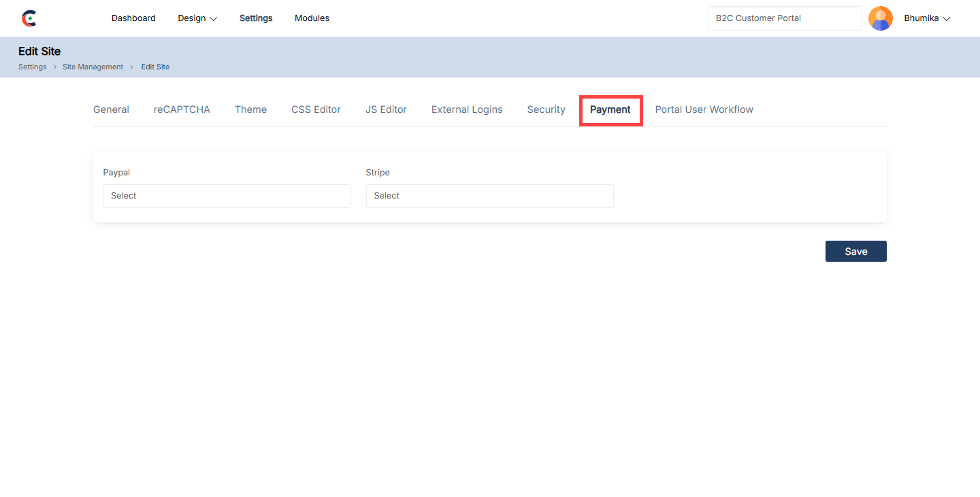
Task: Open the reCAPTCHA tab
Action: coord(182,109)
